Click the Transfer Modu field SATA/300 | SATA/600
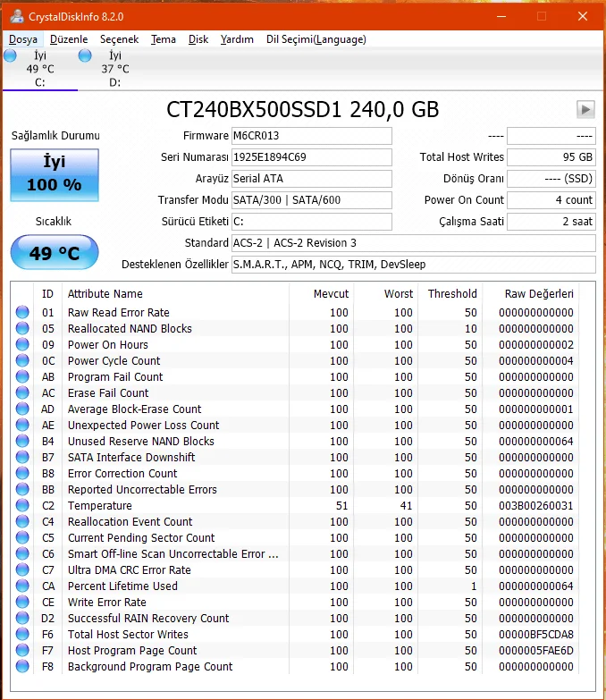The image size is (606, 700). 311,200
